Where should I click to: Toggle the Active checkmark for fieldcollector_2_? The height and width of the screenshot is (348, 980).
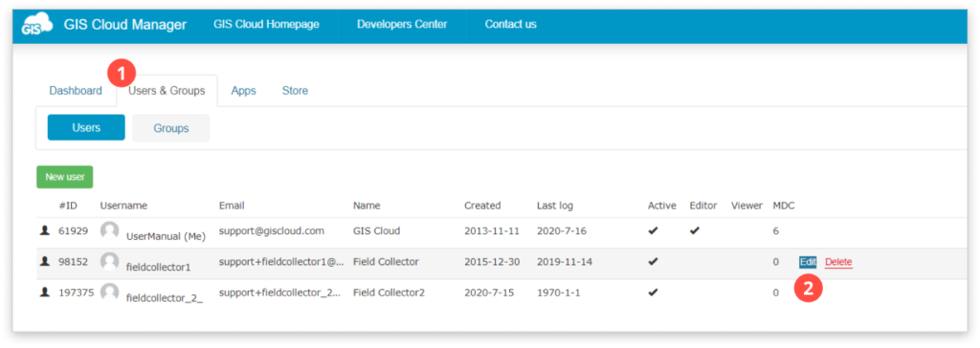coord(653,293)
